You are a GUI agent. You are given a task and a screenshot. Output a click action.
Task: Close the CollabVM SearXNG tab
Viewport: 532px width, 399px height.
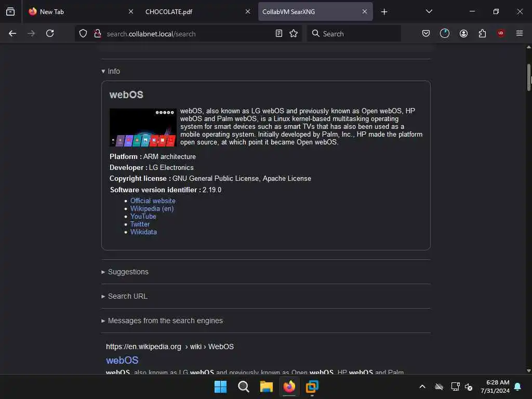[x=364, y=11]
